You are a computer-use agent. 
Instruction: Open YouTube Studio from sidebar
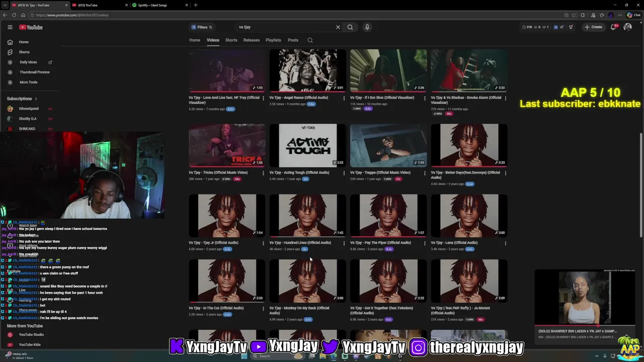coord(31,335)
